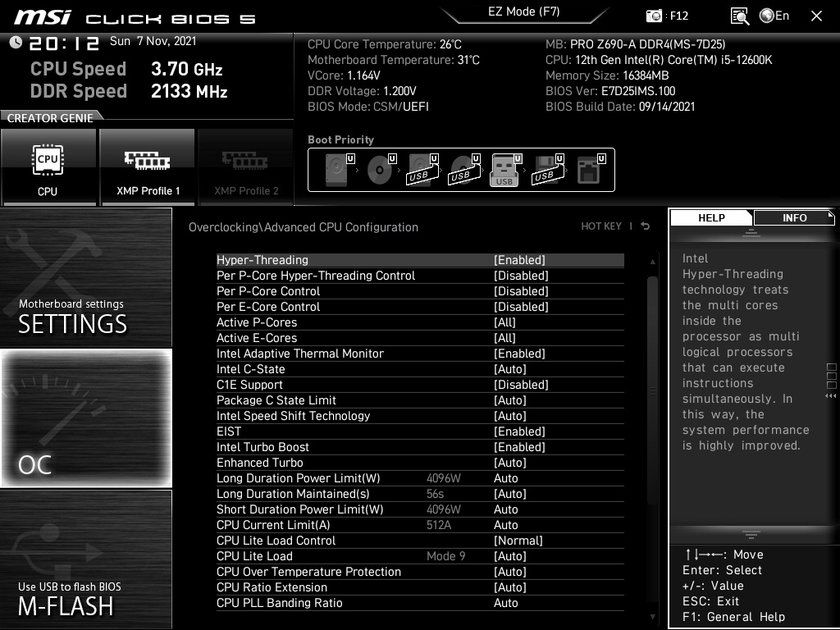840x630 pixels.
Task: Activate XMP Profile 2
Action: [246, 167]
